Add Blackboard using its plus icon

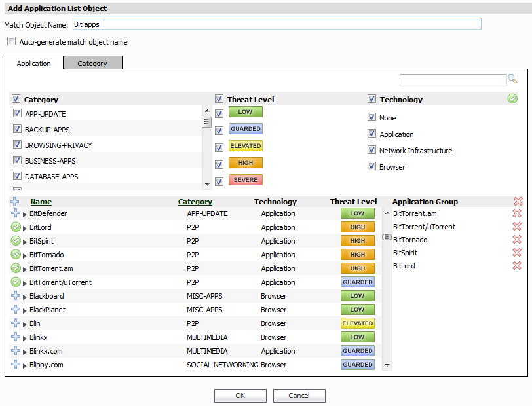point(16,296)
